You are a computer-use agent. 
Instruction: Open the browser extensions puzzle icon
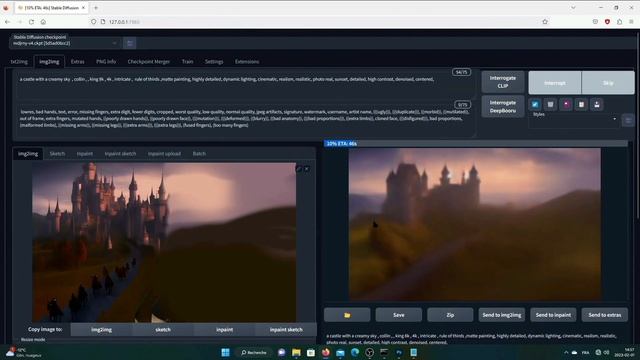click(620, 22)
